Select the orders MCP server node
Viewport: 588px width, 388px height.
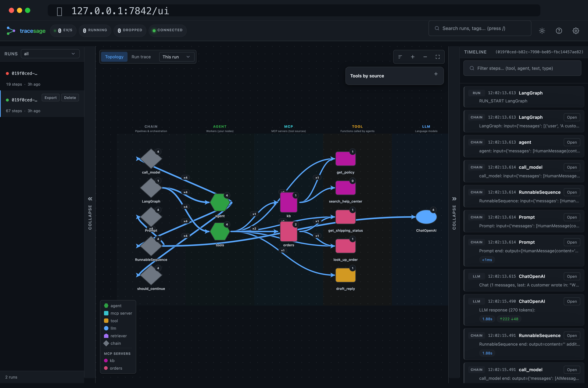point(288,231)
